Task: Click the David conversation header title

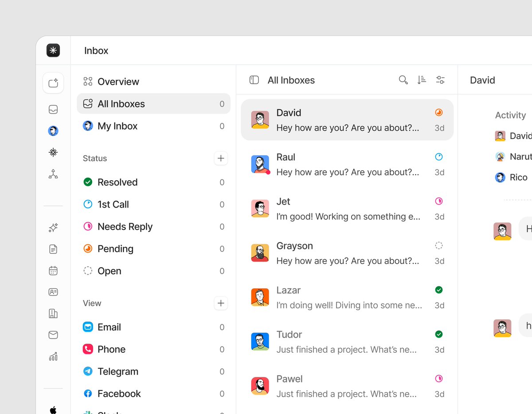Action: point(482,80)
